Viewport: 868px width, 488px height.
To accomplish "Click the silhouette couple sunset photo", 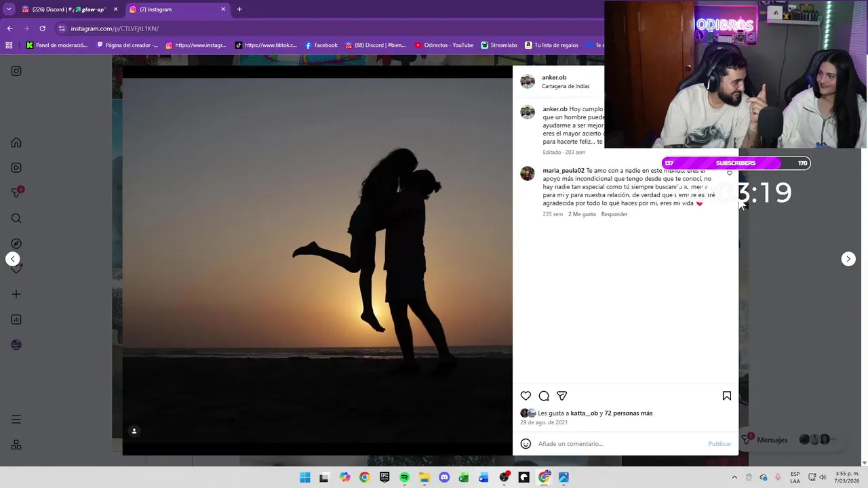I will [x=317, y=260].
